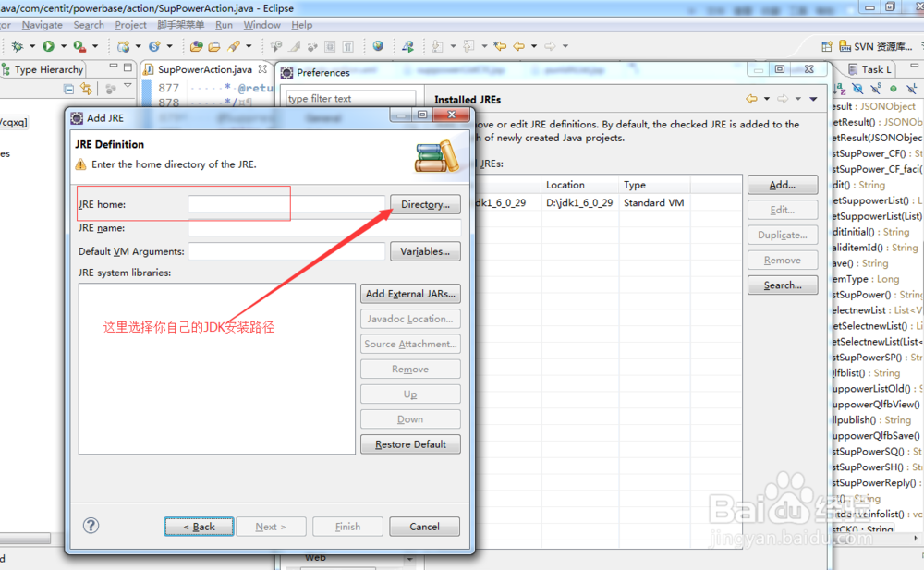The height and width of the screenshot is (570, 924).
Task: Toggle Hide Local Types icon in outline
Action: [x=912, y=89]
